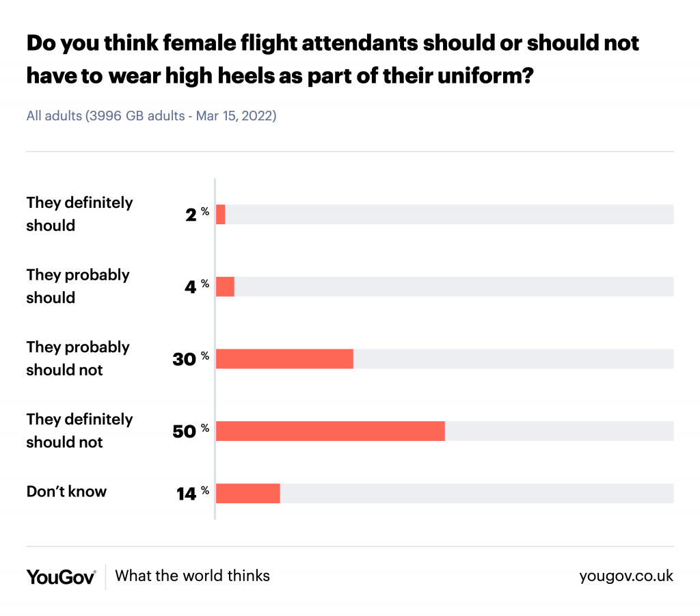Select the 'They definitely should' label
The width and height of the screenshot is (700, 616).
pos(79,214)
